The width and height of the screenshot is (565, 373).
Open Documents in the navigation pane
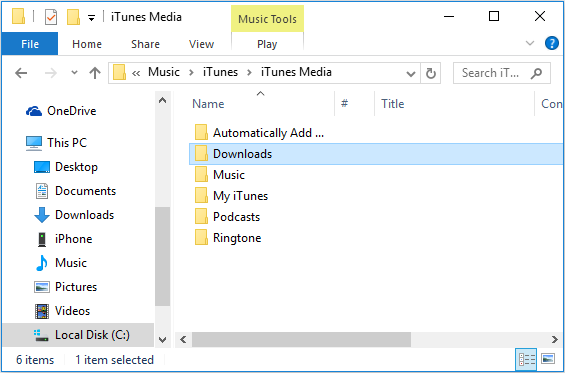75,191
